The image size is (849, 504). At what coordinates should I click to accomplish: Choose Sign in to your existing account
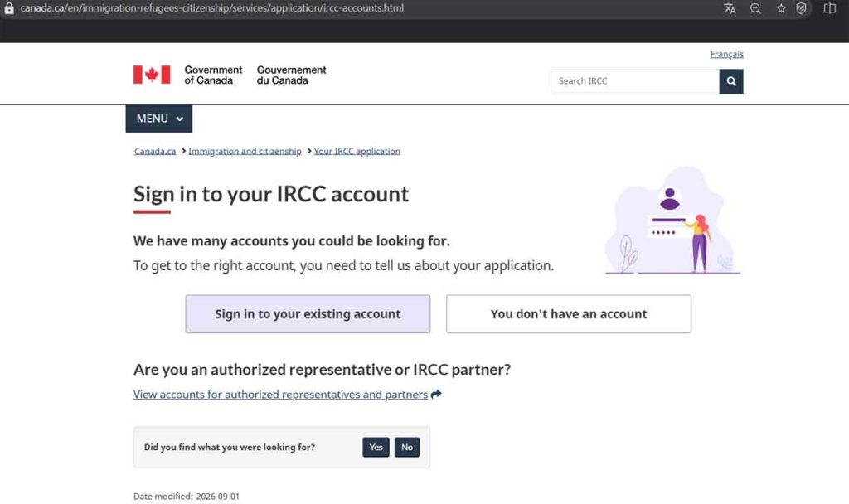pos(308,314)
